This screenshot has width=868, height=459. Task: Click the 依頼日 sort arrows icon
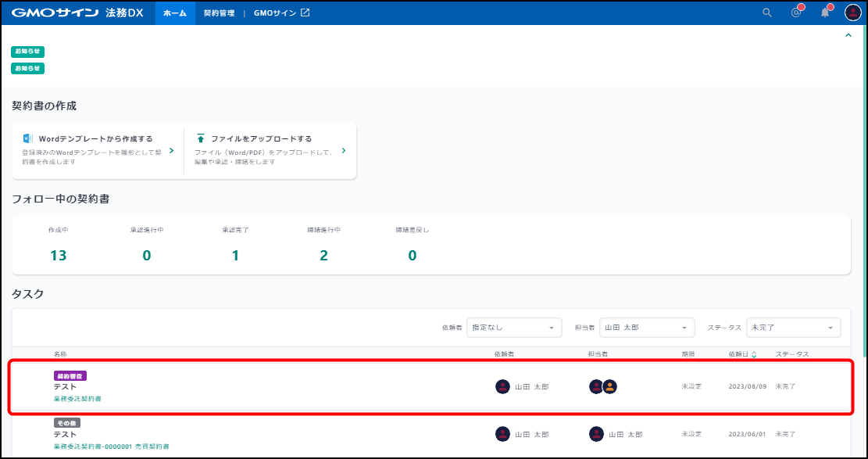tap(754, 355)
